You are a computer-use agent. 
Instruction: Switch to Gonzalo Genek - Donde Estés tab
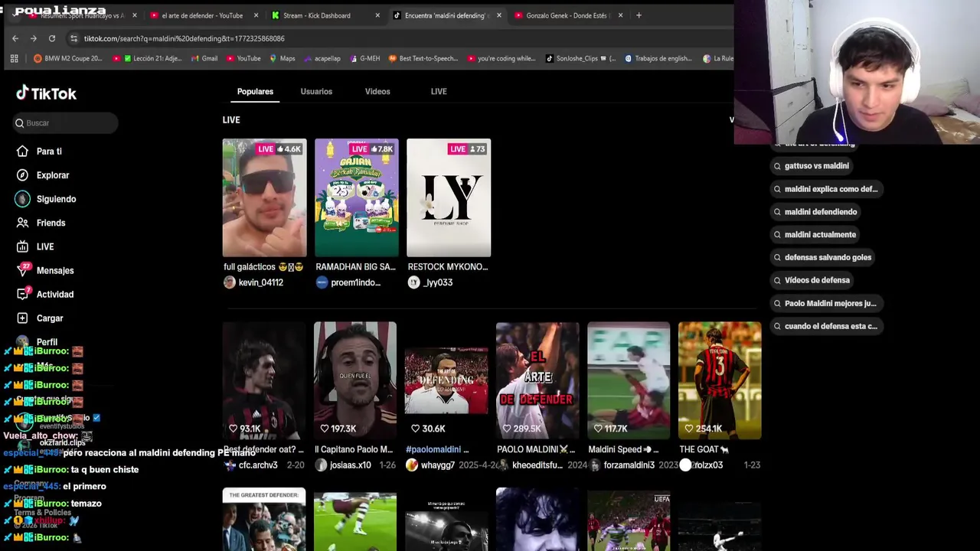click(567, 15)
